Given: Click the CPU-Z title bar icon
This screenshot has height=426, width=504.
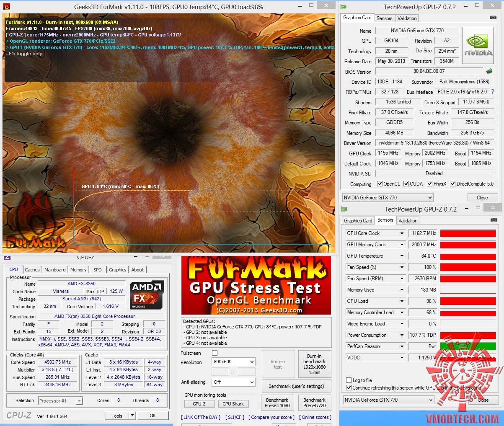Looking at the screenshot, I should (x=7, y=257).
